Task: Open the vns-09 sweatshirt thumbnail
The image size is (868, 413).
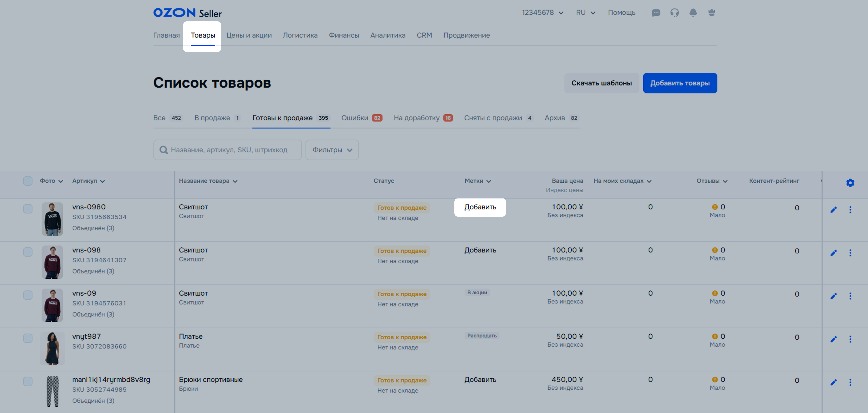Action: (x=52, y=305)
